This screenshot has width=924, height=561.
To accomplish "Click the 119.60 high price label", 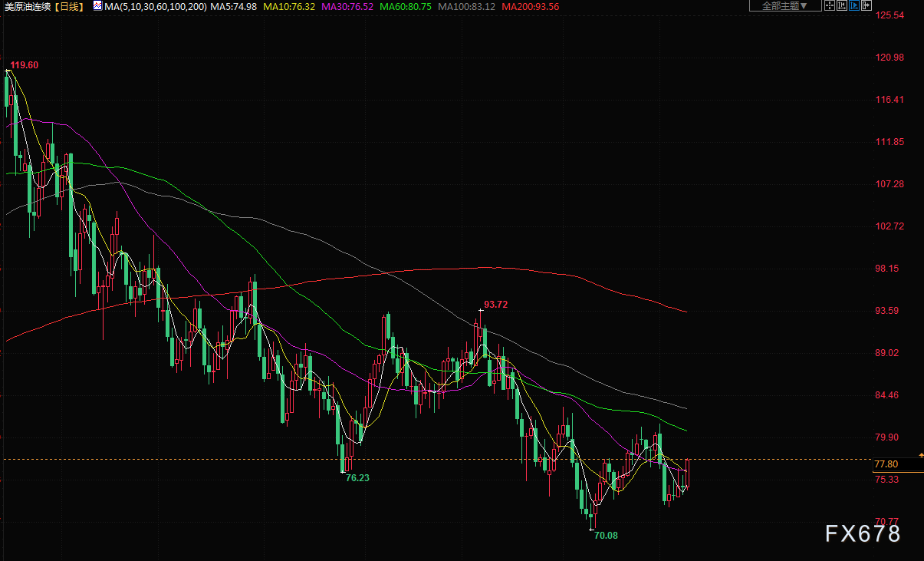I will (25, 65).
